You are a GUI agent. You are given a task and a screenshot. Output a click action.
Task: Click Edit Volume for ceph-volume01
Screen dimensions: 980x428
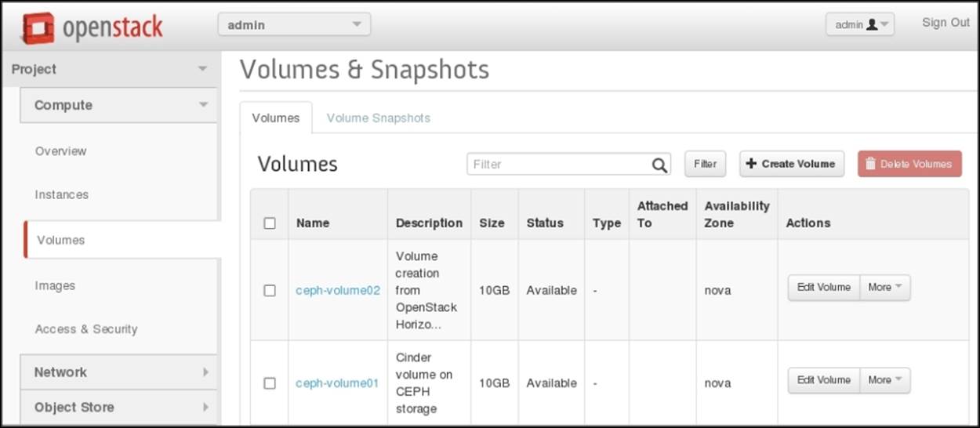point(824,380)
